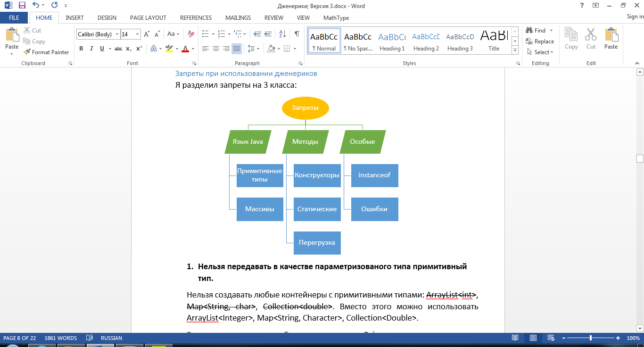Image resolution: width=644 pixels, height=347 pixels.
Task: Toggle bold formatting
Action: click(x=81, y=49)
